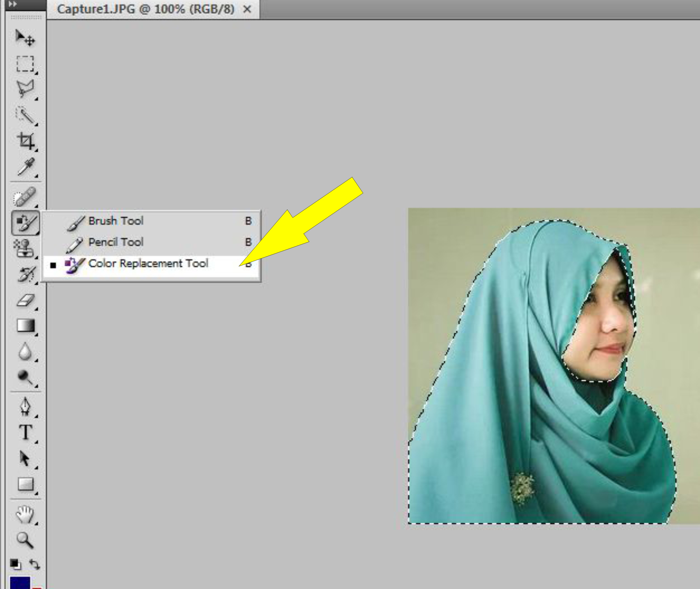Select the Pen tool
The height and width of the screenshot is (589, 700).
pyautogui.click(x=25, y=407)
